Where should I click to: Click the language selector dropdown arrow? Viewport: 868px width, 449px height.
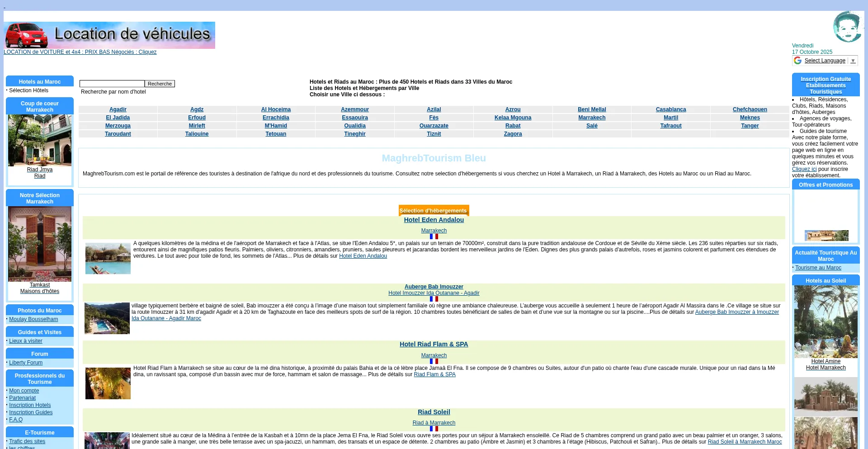pyautogui.click(x=853, y=61)
